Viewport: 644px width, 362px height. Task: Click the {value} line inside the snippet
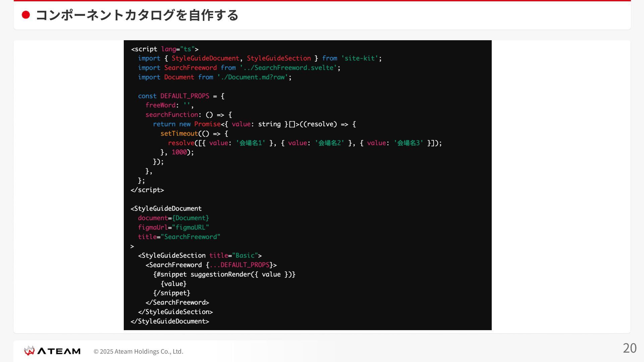click(x=173, y=284)
